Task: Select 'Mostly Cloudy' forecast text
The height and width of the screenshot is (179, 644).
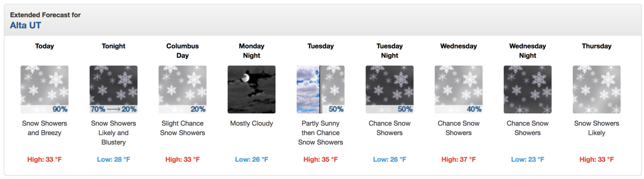Action: [252, 123]
